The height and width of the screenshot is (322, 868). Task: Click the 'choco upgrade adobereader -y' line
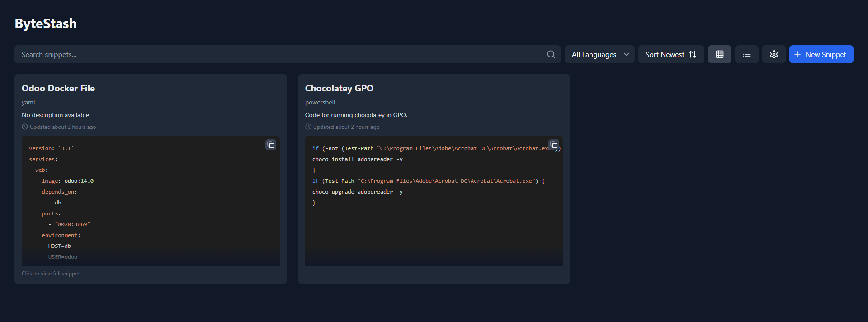pyautogui.click(x=357, y=192)
